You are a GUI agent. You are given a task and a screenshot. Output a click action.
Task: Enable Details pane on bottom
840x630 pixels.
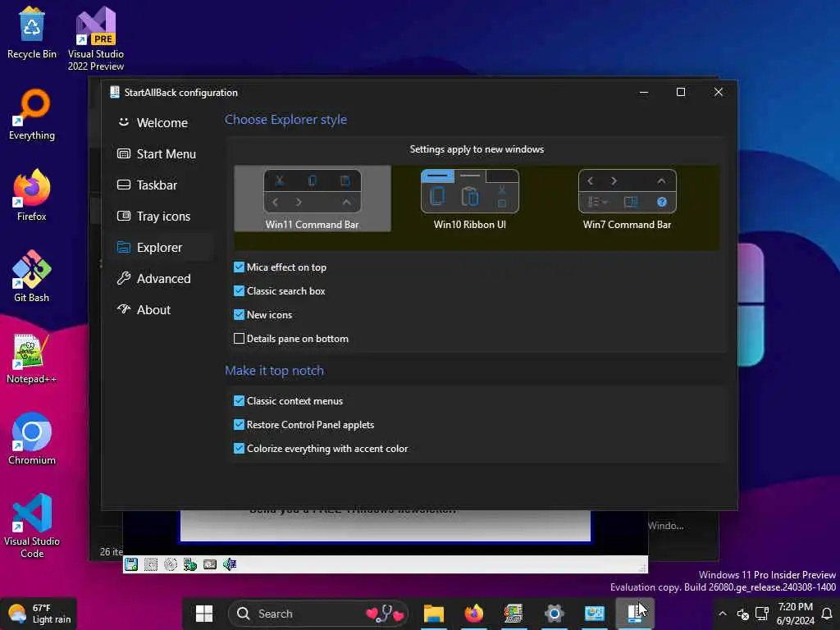[239, 339]
